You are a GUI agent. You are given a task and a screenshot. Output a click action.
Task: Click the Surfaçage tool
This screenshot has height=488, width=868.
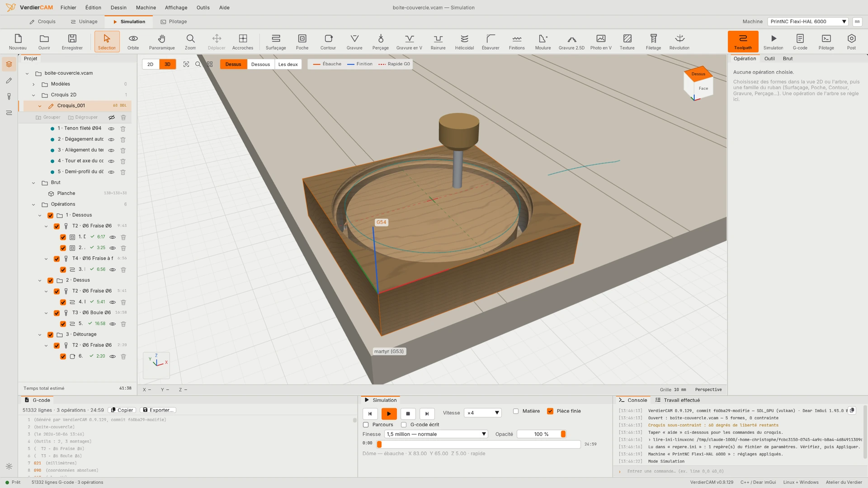276,42
